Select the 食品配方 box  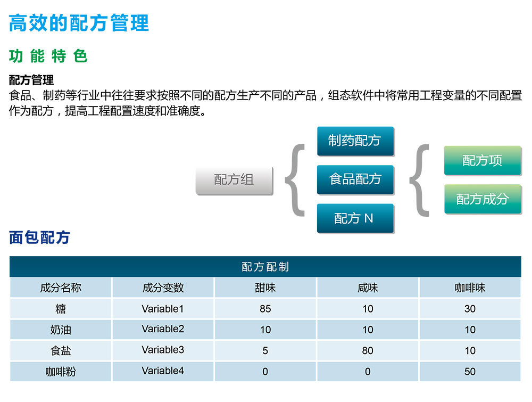(355, 179)
